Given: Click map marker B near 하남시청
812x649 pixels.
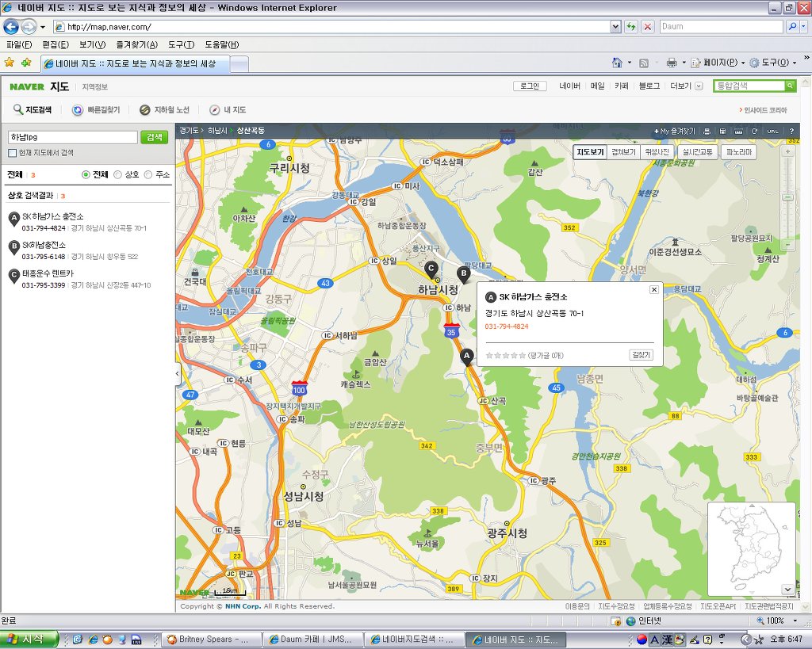Looking at the screenshot, I should tap(463, 274).
